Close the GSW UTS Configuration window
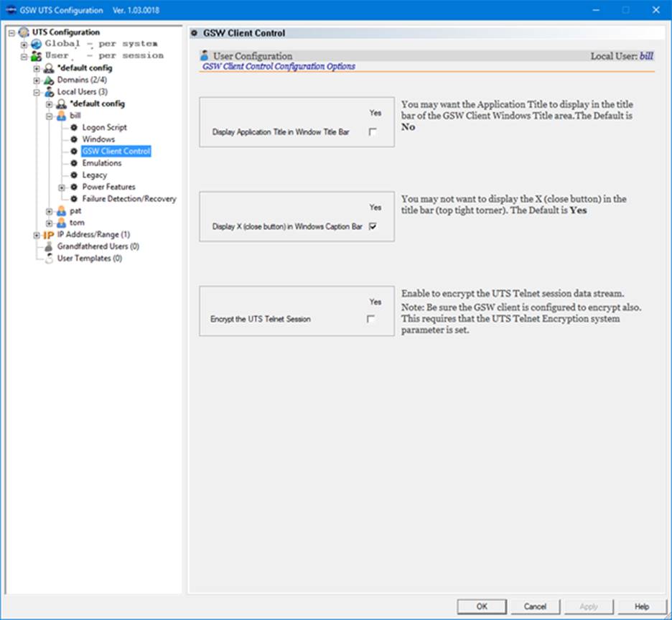672x620 pixels. tap(655, 10)
